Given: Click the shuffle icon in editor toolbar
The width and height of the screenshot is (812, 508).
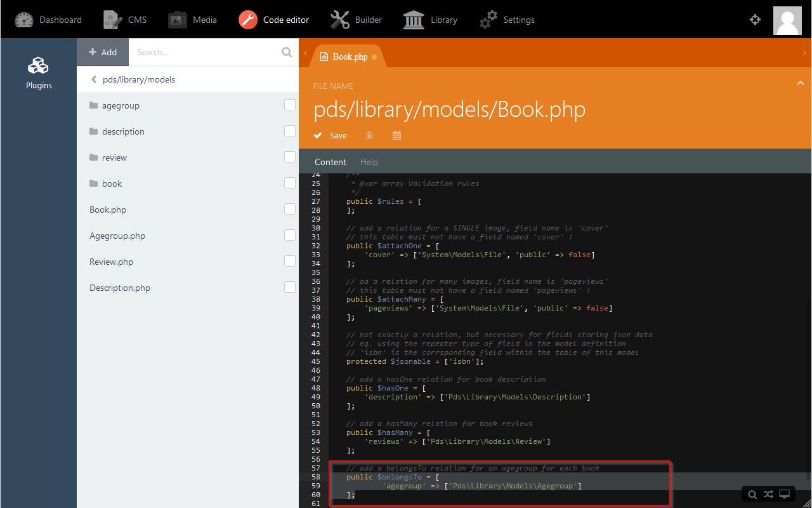Looking at the screenshot, I should (768, 495).
